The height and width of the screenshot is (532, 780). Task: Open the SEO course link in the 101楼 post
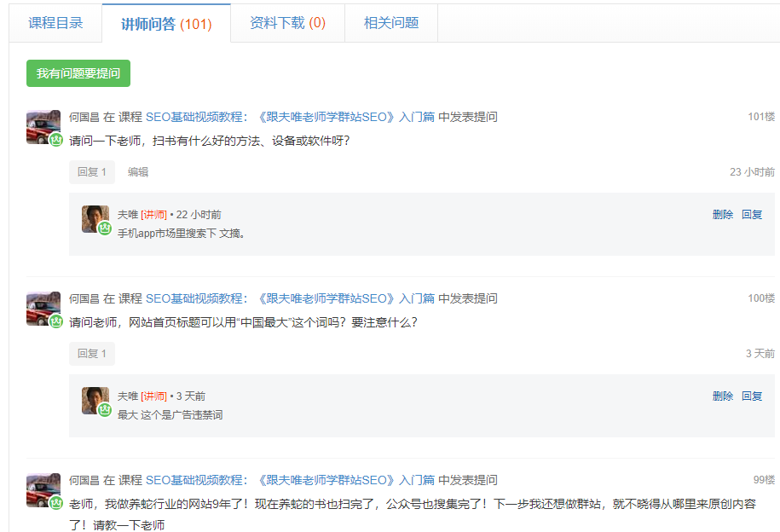tap(290, 117)
